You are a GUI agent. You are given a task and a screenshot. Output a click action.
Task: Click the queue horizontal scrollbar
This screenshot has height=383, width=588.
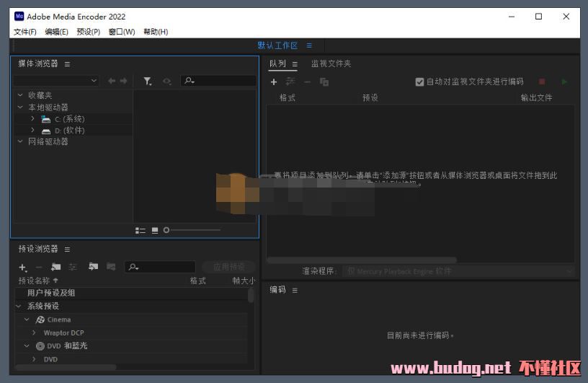pos(362,260)
